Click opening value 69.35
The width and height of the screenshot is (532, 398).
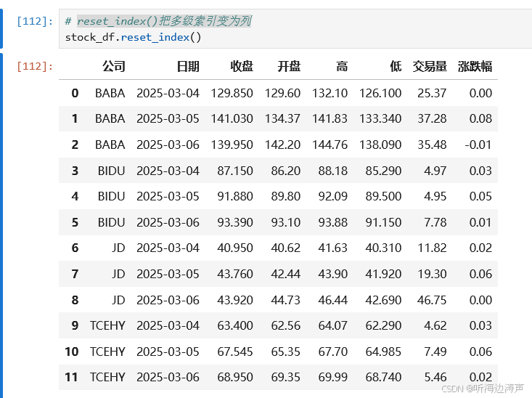(286, 377)
